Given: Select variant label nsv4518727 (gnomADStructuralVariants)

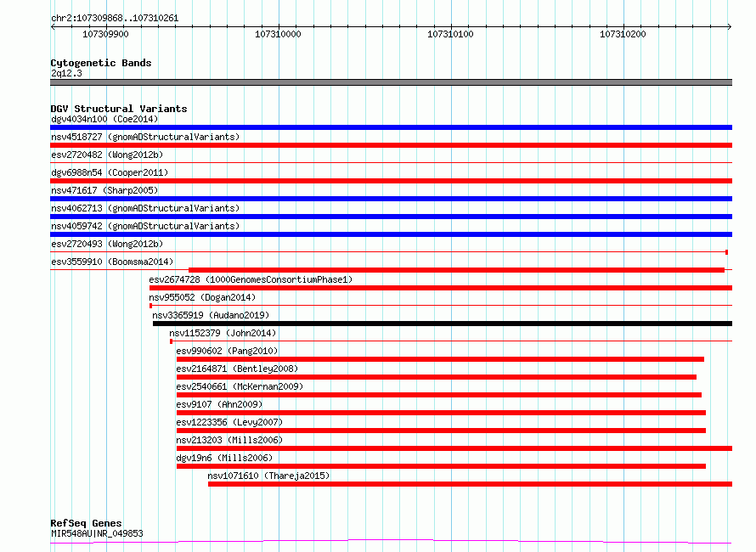Looking at the screenshot, I should coord(145,137).
